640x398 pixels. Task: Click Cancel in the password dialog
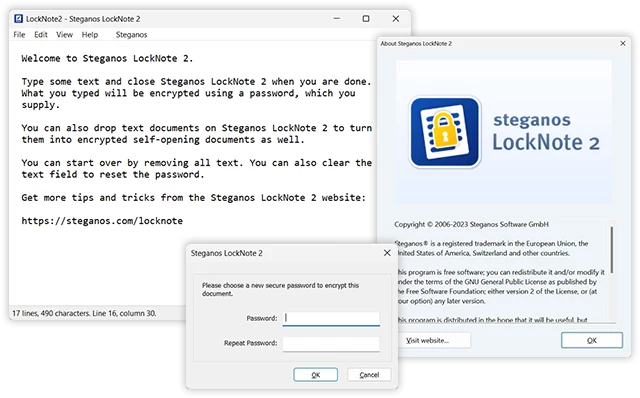point(369,375)
